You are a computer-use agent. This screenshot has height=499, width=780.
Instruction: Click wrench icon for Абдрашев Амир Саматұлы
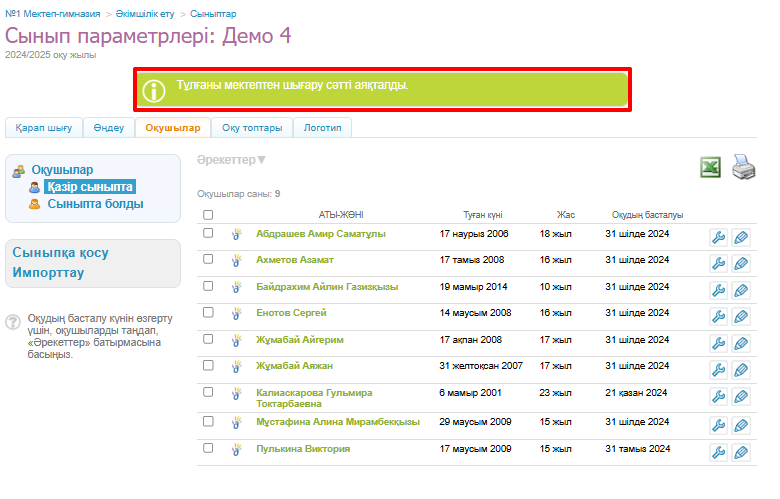click(x=718, y=237)
